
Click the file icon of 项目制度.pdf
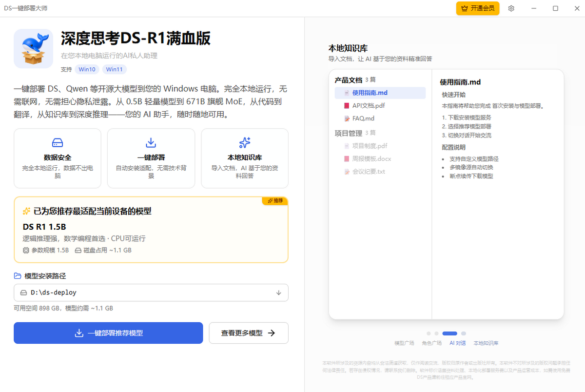[x=347, y=146]
